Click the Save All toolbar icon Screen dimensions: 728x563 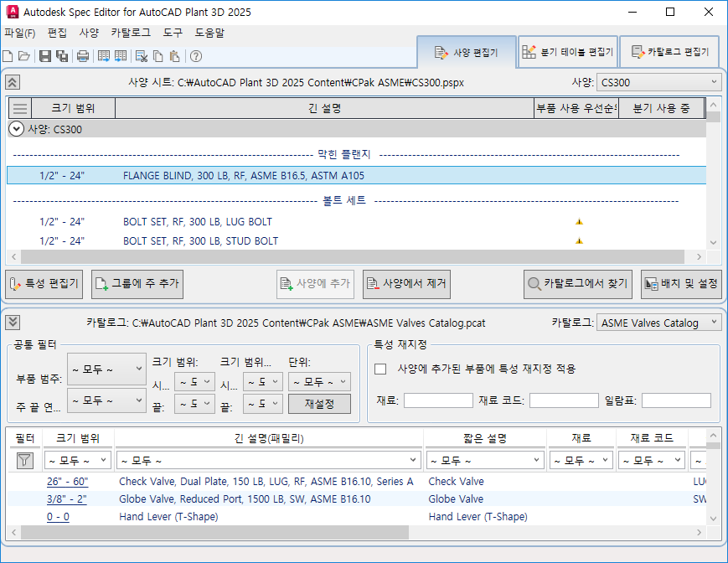[62, 56]
